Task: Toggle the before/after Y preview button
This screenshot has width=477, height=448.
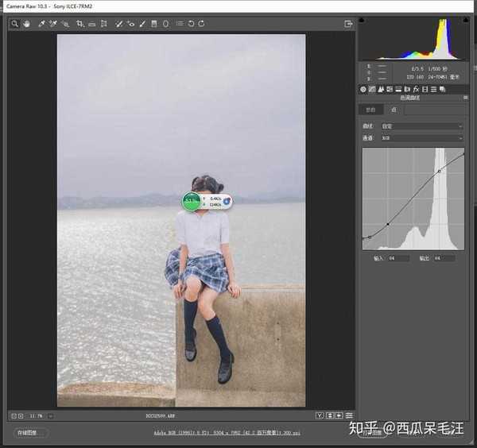Action: tap(320, 415)
